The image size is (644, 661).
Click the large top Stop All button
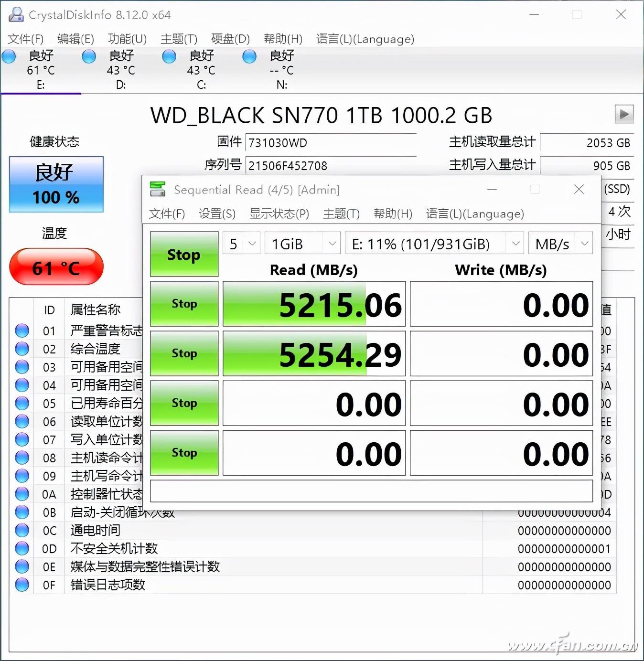184,254
